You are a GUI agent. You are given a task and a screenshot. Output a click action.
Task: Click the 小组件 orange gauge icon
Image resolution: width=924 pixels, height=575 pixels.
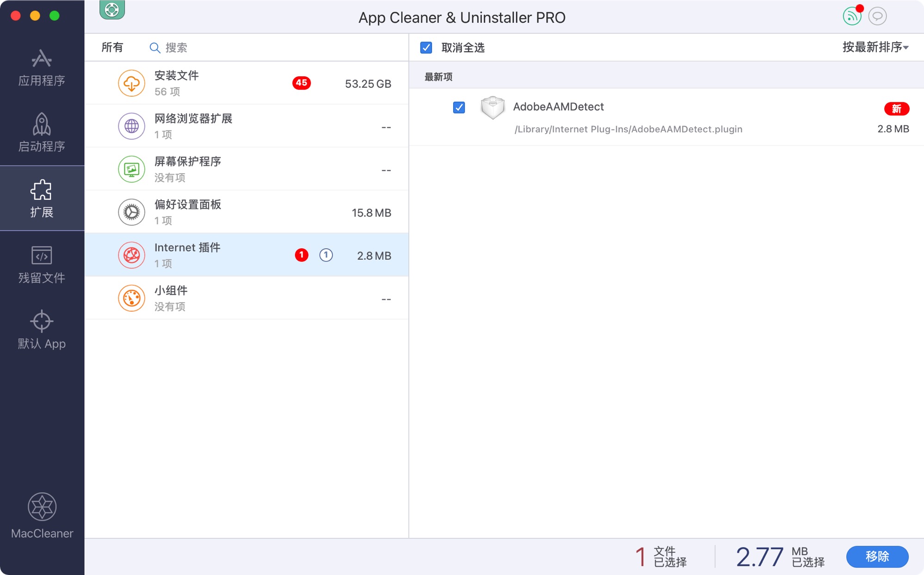point(131,298)
